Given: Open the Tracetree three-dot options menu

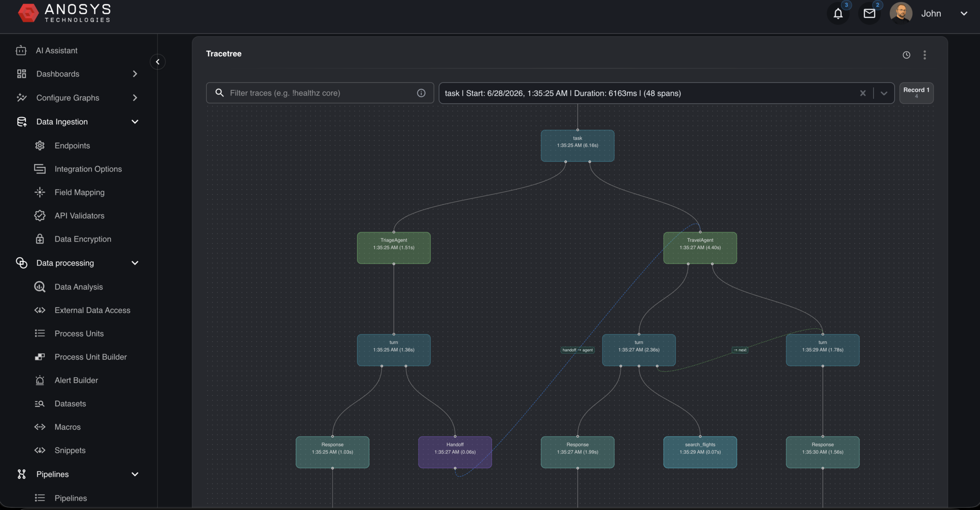Looking at the screenshot, I should click(925, 55).
